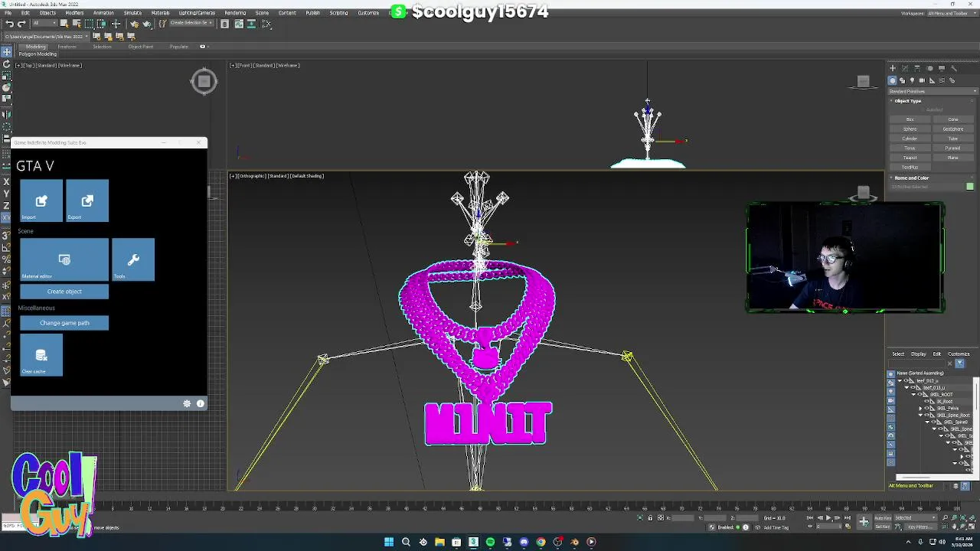Click the Change game path button
The width and height of the screenshot is (980, 551).
pyautogui.click(x=64, y=323)
